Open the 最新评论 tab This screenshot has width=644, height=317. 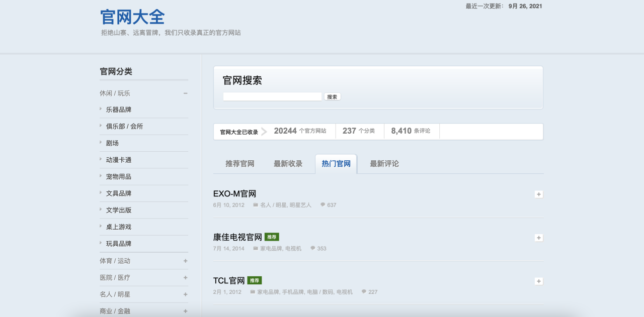(x=384, y=164)
